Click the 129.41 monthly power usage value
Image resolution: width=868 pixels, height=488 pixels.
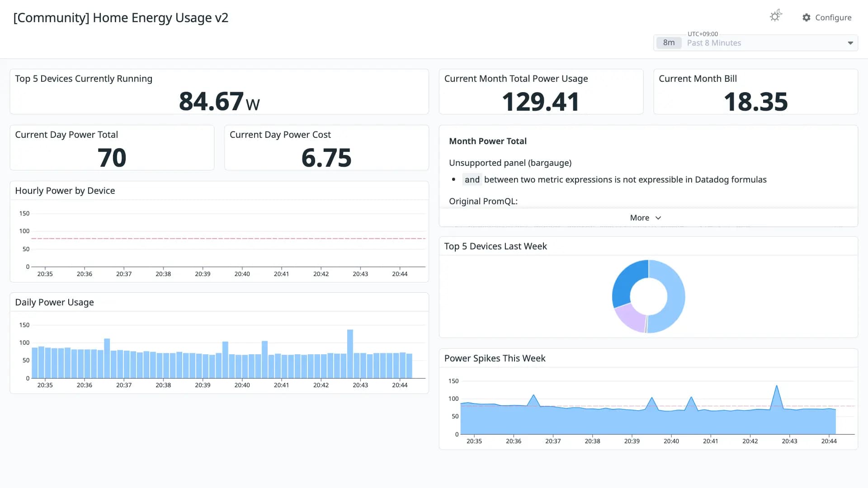click(541, 102)
